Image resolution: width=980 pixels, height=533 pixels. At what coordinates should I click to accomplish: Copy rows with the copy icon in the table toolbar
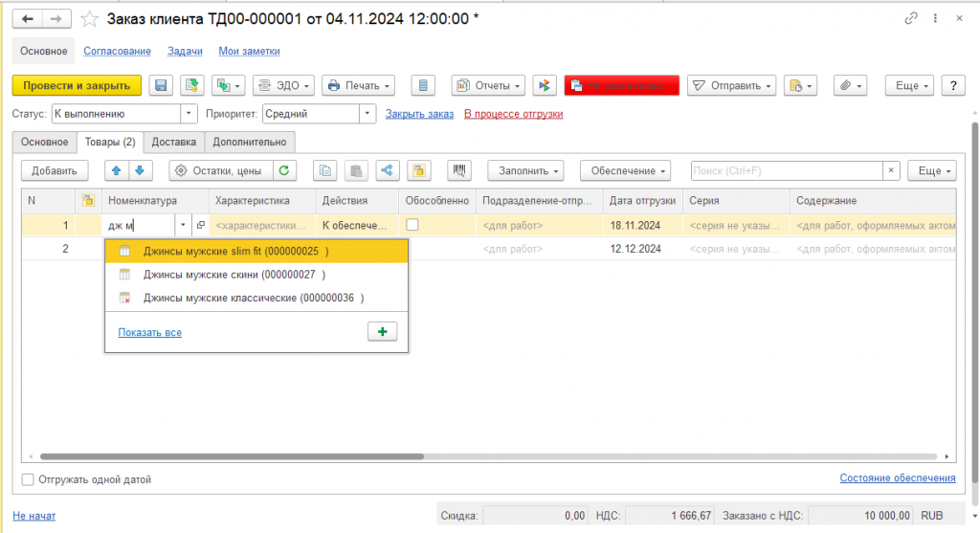pos(325,170)
